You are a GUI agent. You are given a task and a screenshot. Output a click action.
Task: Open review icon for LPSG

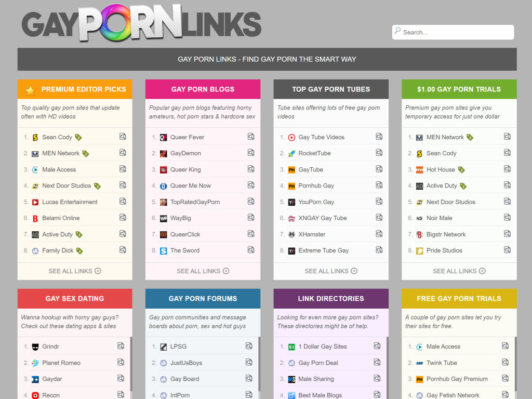[x=249, y=346]
